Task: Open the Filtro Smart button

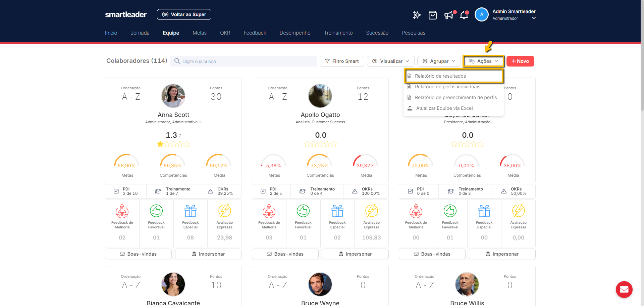Action: [x=342, y=61]
